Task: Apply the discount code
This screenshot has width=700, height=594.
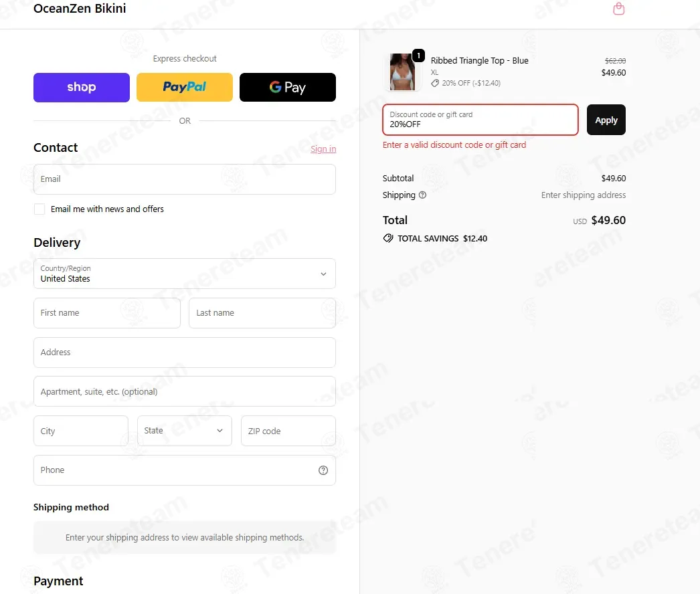Action: 606,120
